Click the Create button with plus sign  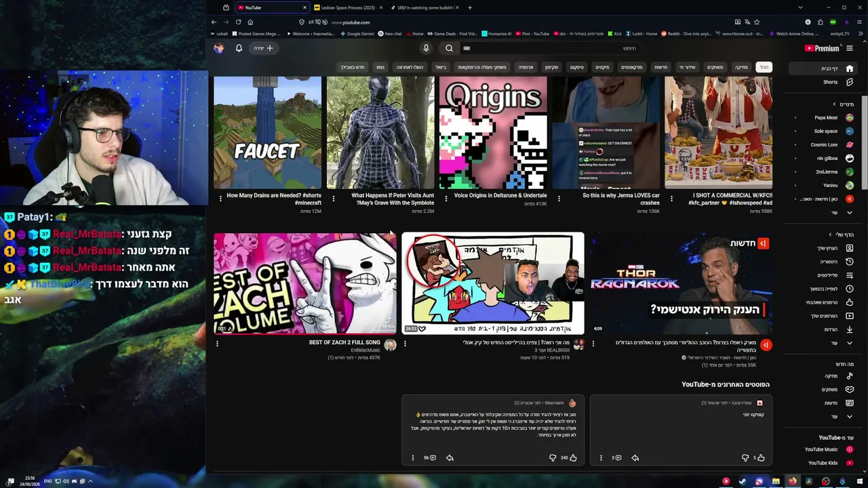click(x=263, y=48)
